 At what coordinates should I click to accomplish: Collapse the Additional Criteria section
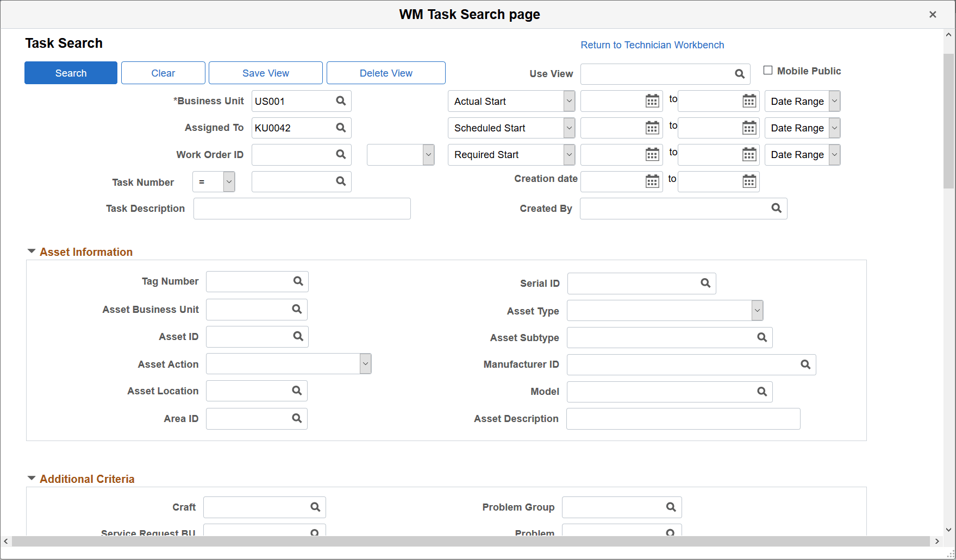pos(31,477)
